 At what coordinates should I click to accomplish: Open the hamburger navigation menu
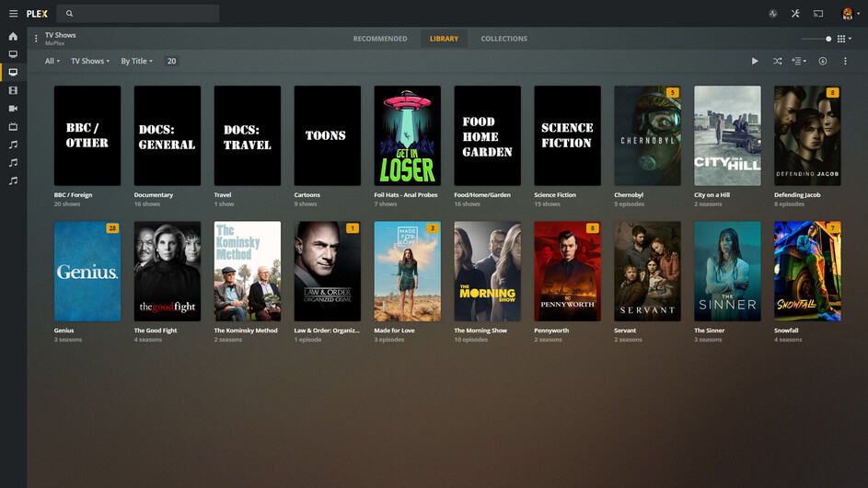coord(13,13)
